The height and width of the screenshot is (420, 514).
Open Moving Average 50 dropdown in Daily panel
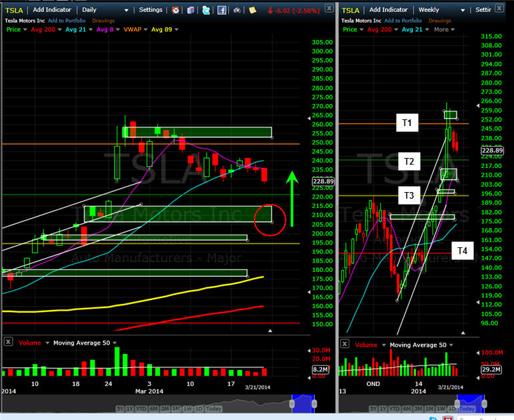pyautogui.click(x=115, y=343)
